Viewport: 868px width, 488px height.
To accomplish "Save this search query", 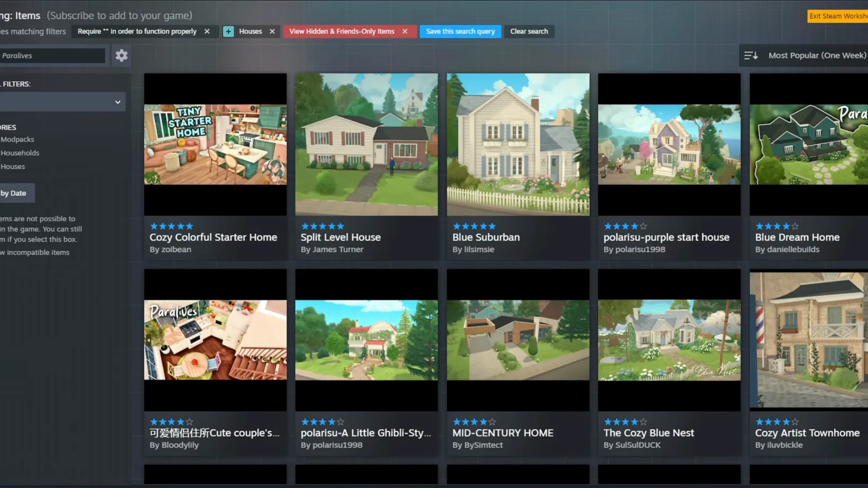I will [x=461, y=31].
